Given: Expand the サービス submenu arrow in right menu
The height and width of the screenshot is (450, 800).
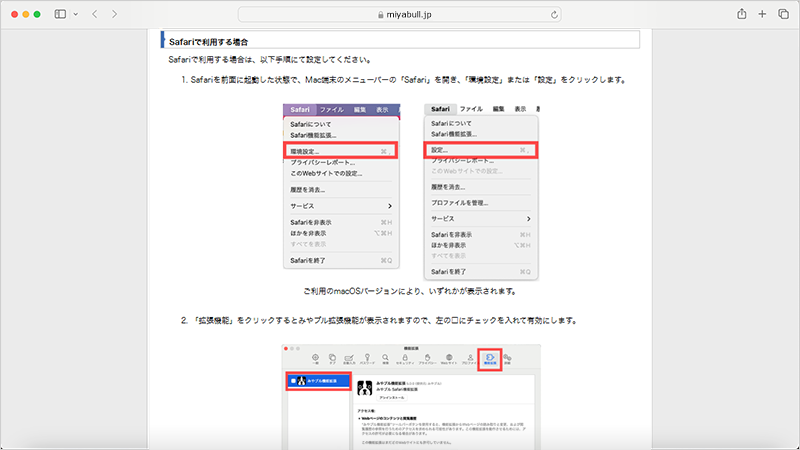Looking at the screenshot, I should click(x=528, y=218).
